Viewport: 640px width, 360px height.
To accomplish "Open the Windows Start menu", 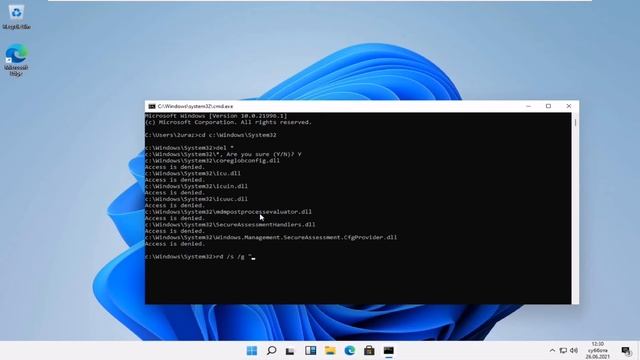I will pos(252,350).
